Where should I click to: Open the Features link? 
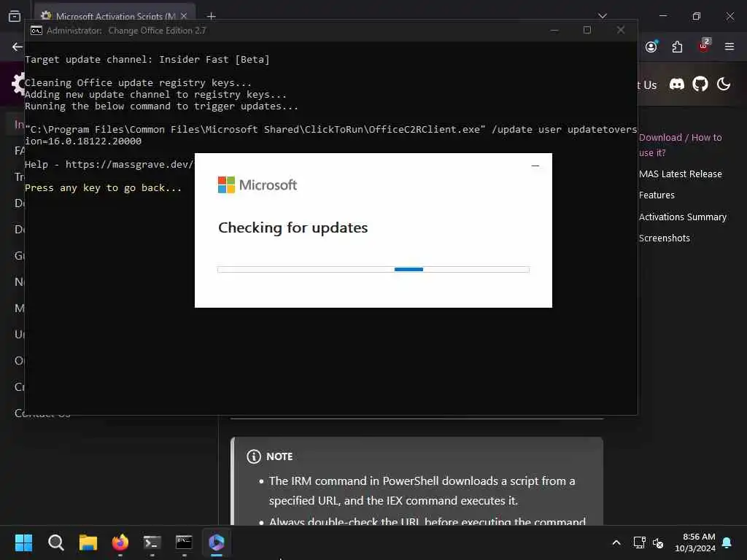pyautogui.click(x=657, y=195)
